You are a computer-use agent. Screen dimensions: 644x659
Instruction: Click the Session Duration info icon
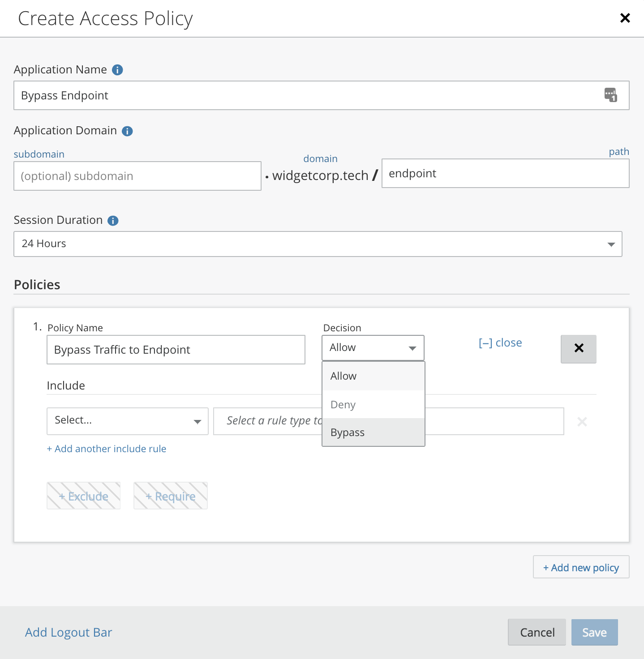click(113, 220)
